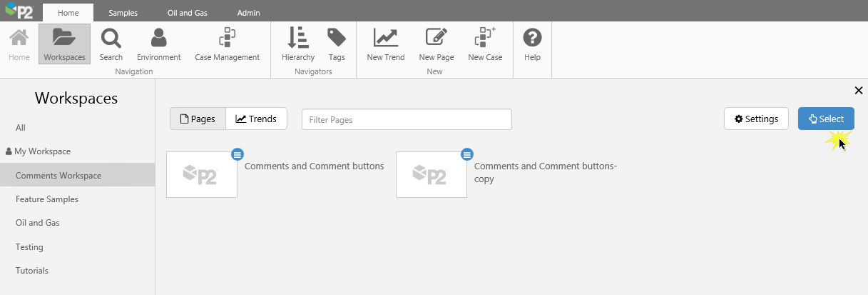Click the Filter Pages input field
The height and width of the screenshot is (295, 868).
pyautogui.click(x=407, y=119)
